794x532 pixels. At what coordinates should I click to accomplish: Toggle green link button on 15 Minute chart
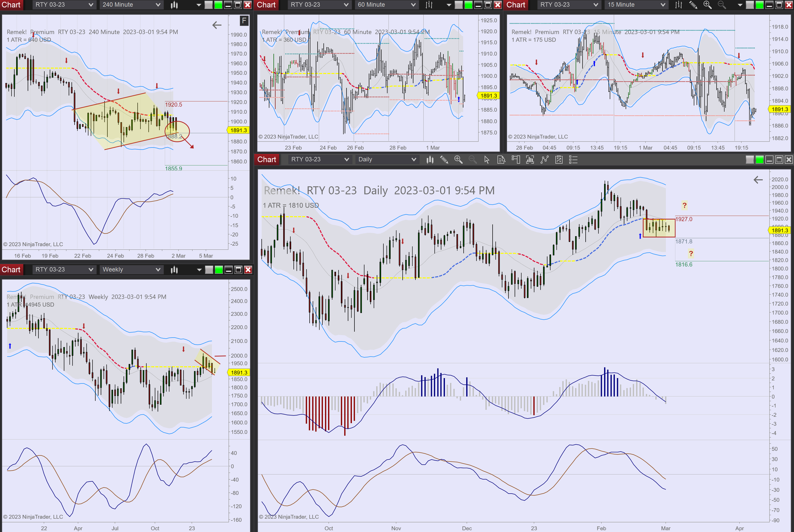pyautogui.click(x=760, y=5)
